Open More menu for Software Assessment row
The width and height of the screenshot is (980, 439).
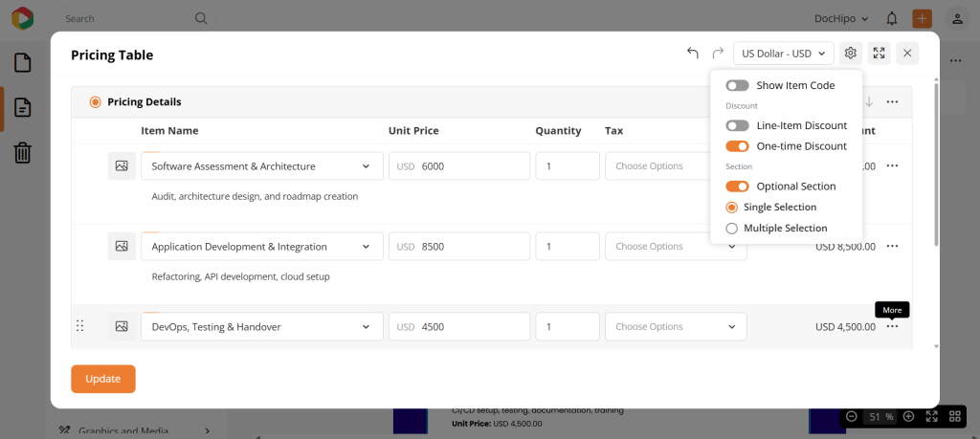coord(893,165)
